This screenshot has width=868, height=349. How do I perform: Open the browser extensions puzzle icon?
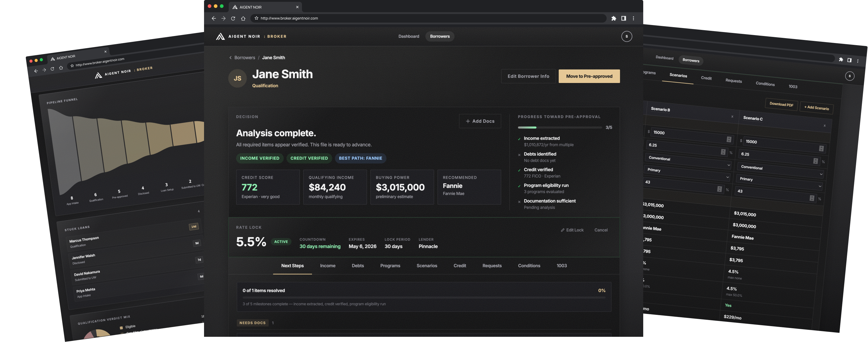pyautogui.click(x=614, y=19)
